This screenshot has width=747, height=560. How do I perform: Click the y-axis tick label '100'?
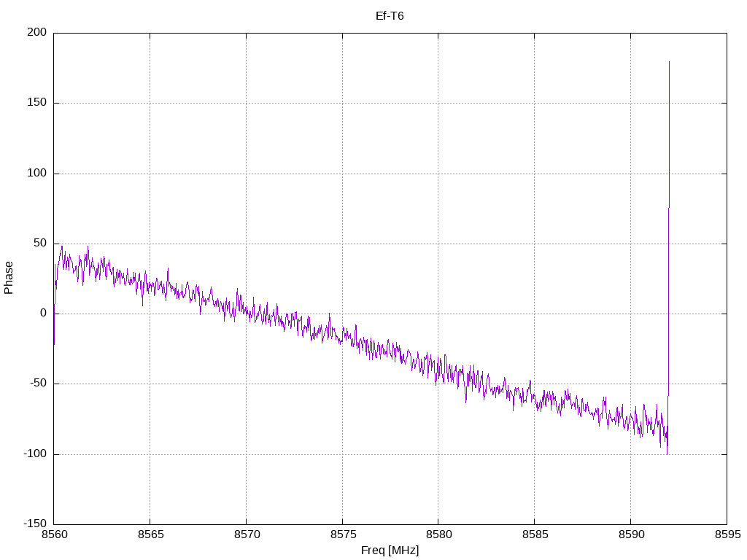point(37,173)
